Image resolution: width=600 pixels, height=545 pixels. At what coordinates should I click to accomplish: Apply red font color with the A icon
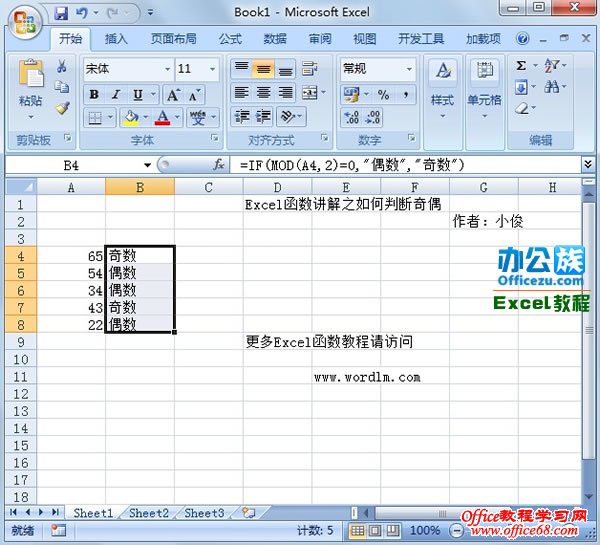(x=162, y=117)
